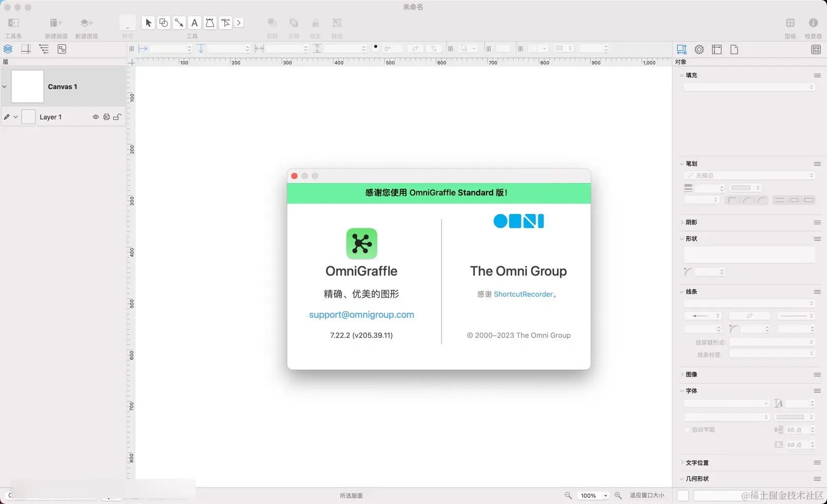Expand the Image (图像) inspector section
The width and height of the screenshot is (827, 504).
(x=682, y=374)
